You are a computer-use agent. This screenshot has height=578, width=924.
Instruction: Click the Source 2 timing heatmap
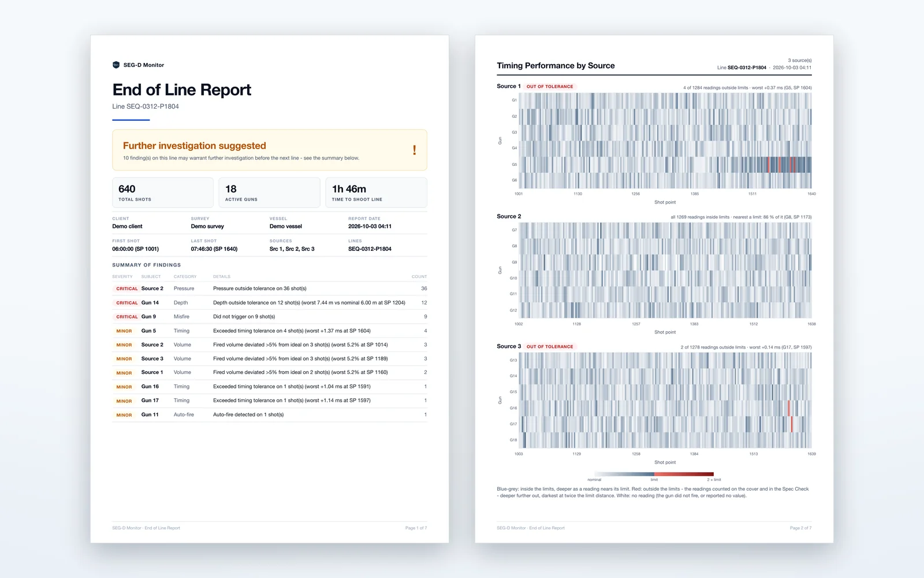665,271
